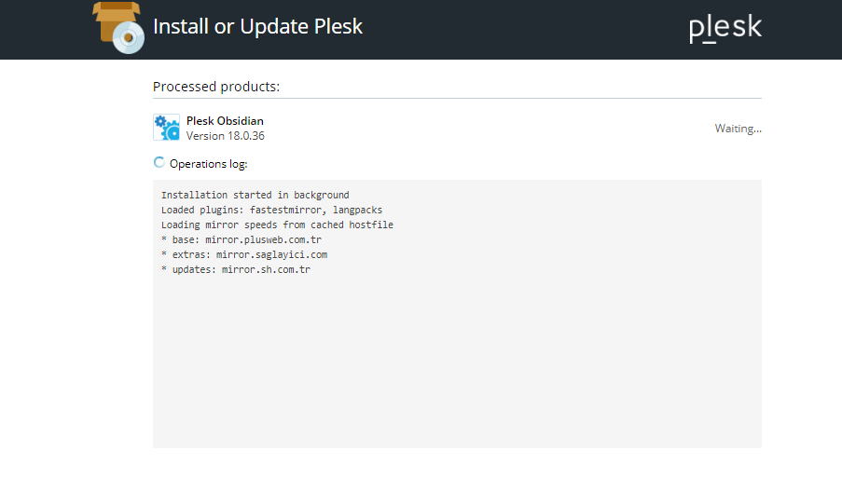842x504 pixels.
Task: Click the Waiting... status text
Action: 738,129
